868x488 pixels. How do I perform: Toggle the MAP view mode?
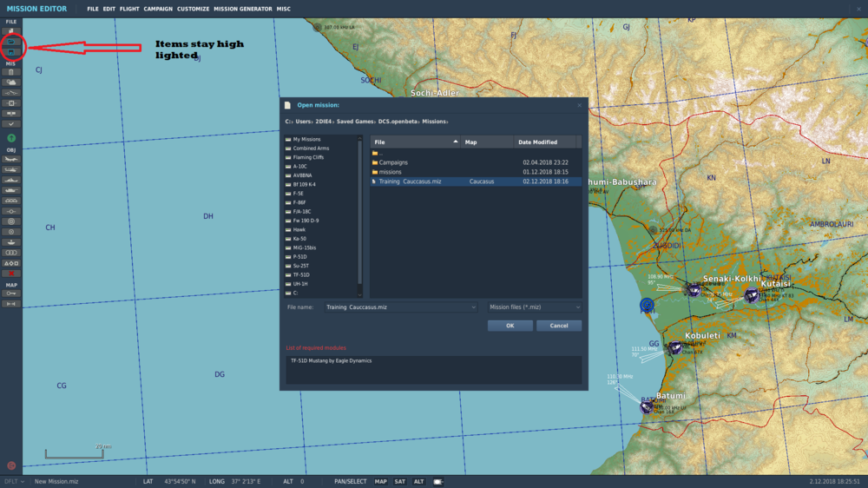click(x=381, y=481)
